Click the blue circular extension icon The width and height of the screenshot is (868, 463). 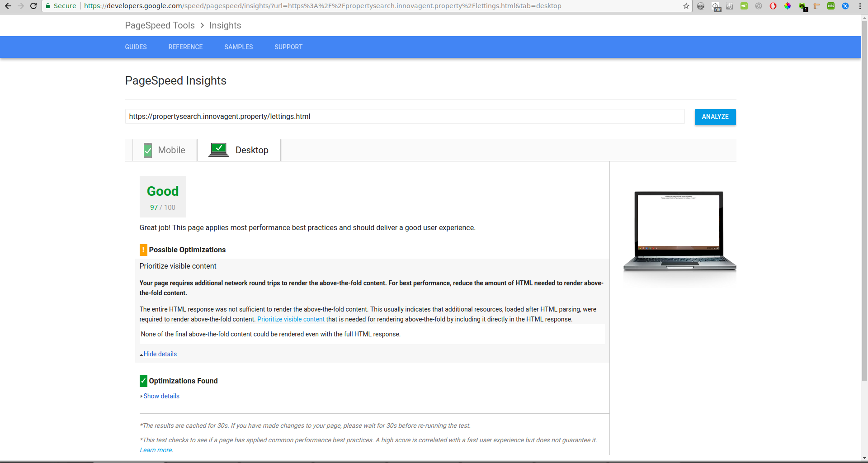click(845, 6)
